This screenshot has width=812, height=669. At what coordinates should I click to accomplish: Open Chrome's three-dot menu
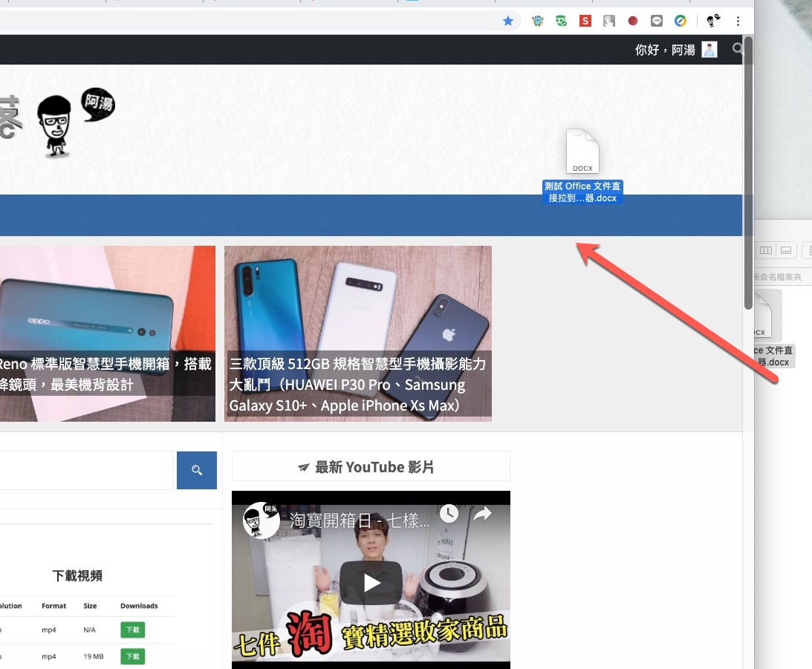(738, 21)
